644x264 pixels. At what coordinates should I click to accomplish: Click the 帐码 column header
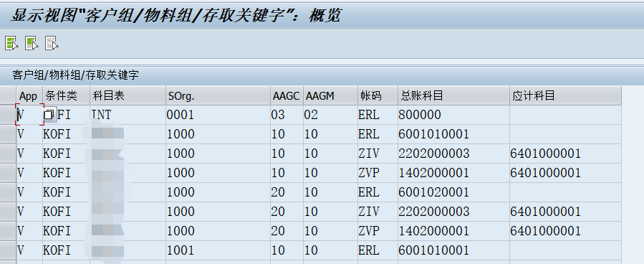(x=378, y=96)
